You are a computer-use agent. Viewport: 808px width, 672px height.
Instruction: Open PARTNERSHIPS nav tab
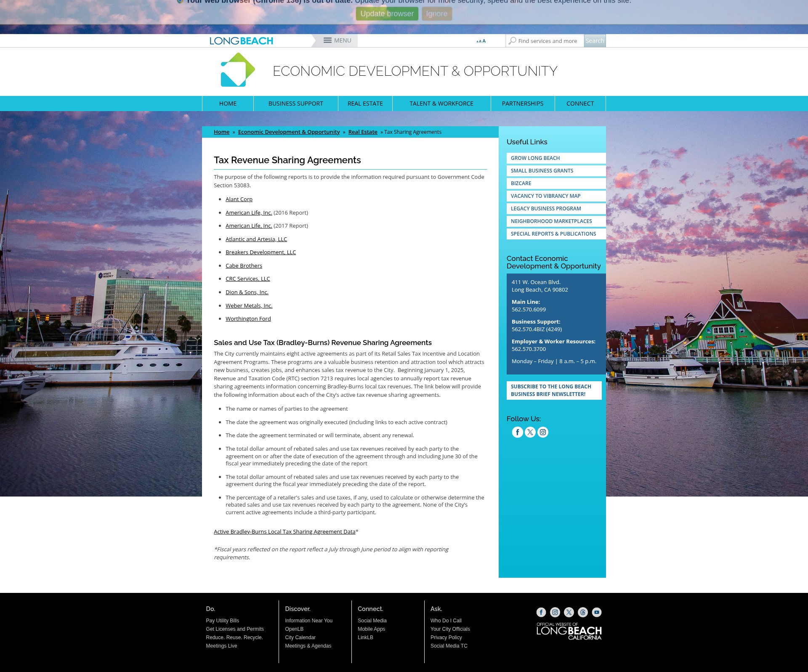pos(523,104)
